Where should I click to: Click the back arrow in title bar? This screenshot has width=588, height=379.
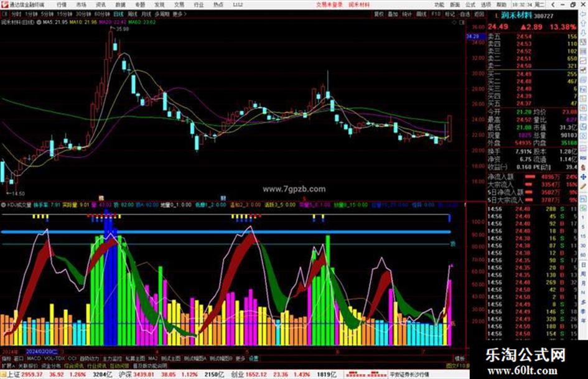(553, 4)
